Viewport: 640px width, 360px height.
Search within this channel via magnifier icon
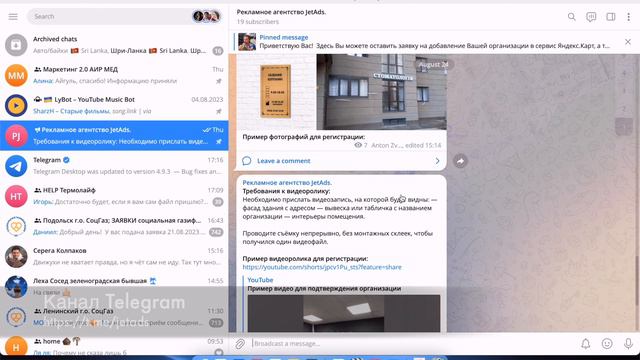pyautogui.click(x=571, y=17)
